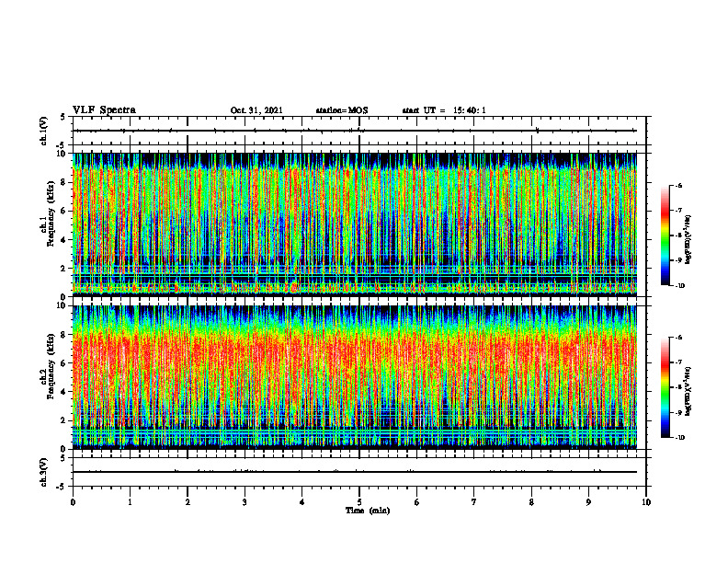Click the '-6' label on ch.1 color scale
The width and height of the screenshot is (728, 563).
[x=678, y=186]
